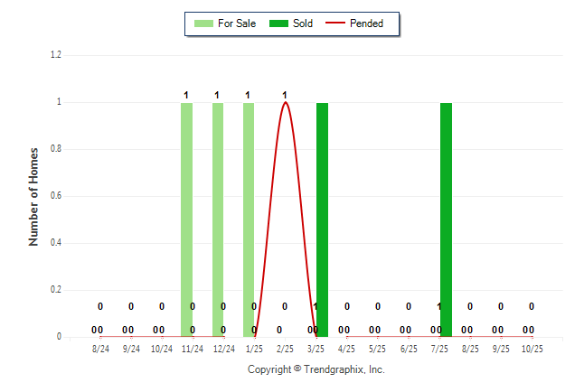584x392 pixels.
Task: Click the Number of Homes axis title
Action: (34, 196)
